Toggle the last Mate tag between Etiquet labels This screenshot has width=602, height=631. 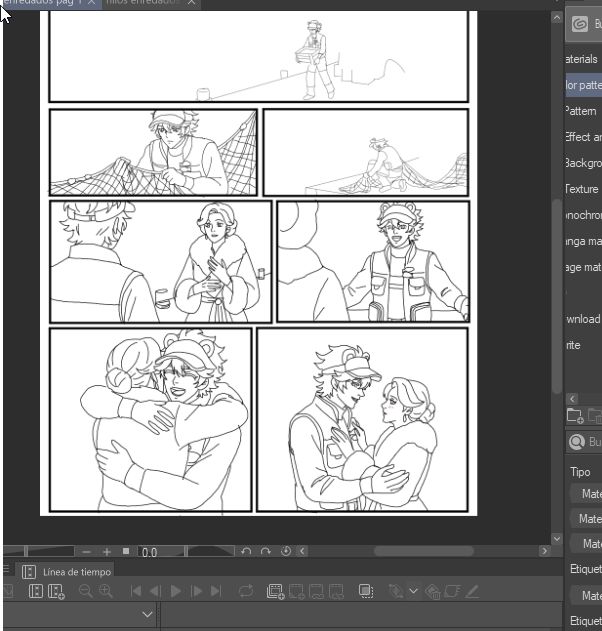(587, 595)
